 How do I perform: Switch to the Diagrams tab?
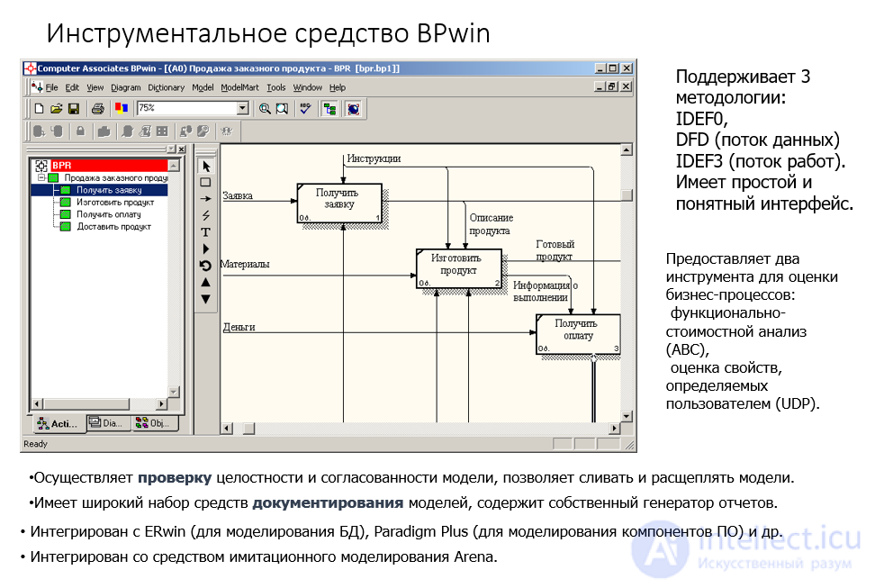108,423
